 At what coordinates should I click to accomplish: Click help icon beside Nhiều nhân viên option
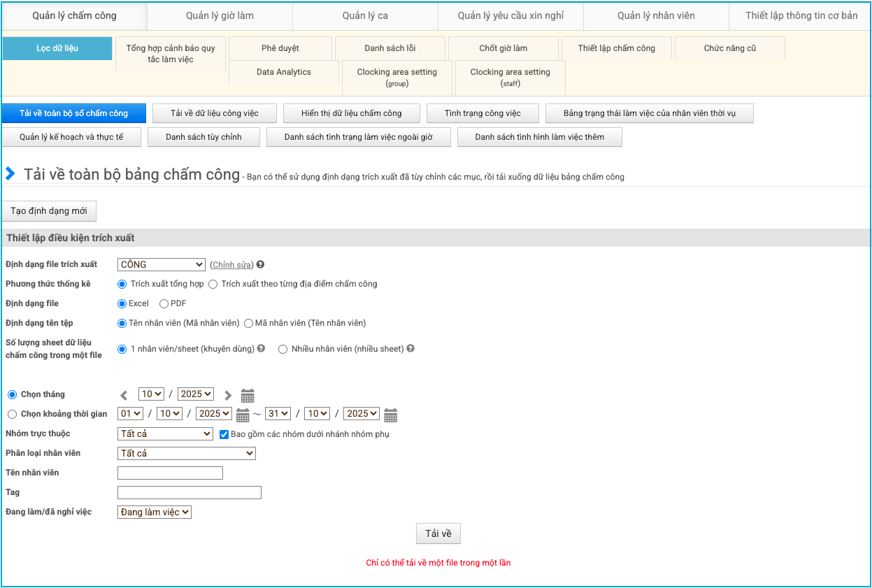(x=410, y=348)
